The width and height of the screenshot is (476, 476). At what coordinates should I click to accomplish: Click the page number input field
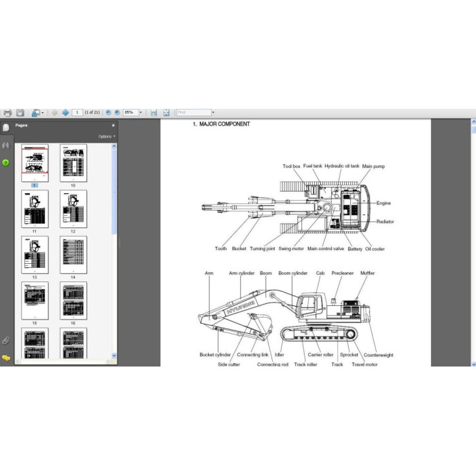click(77, 112)
